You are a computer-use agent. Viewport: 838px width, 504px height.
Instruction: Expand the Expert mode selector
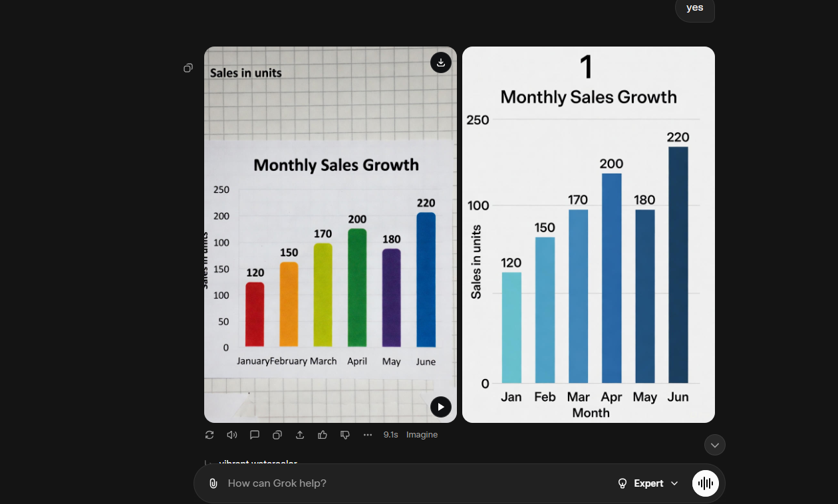click(675, 483)
